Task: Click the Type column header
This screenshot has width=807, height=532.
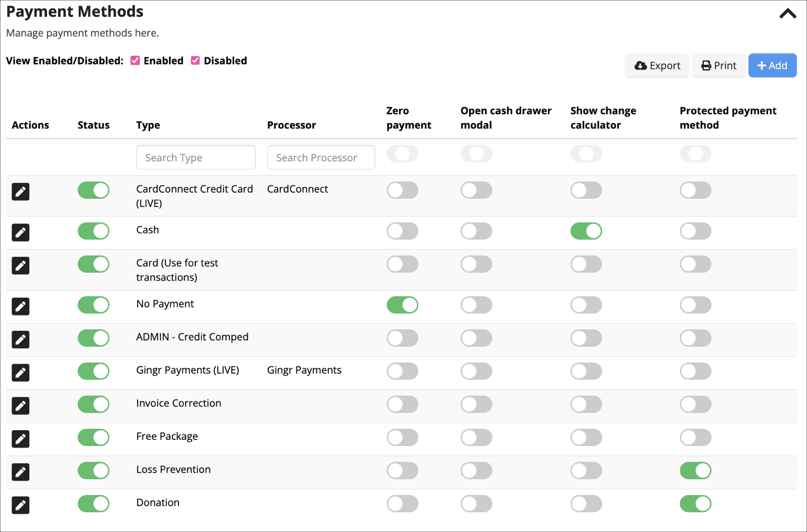Action: 148,125
